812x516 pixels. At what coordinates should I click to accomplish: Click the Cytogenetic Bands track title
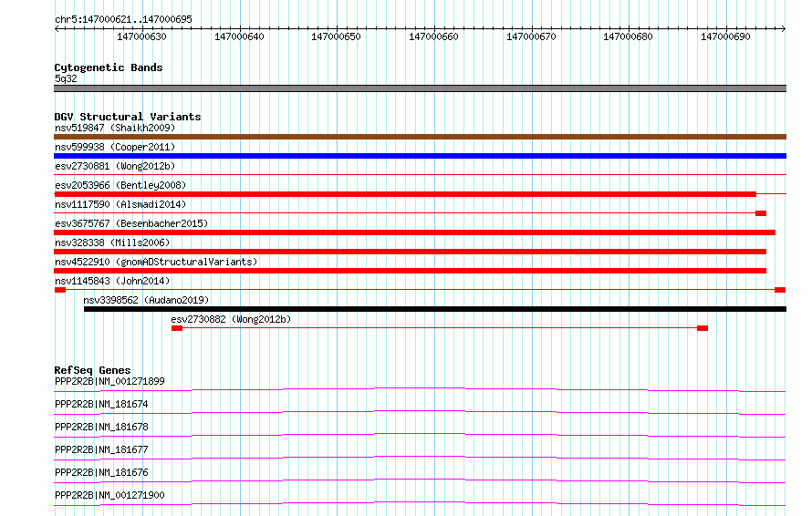tap(109, 67)
